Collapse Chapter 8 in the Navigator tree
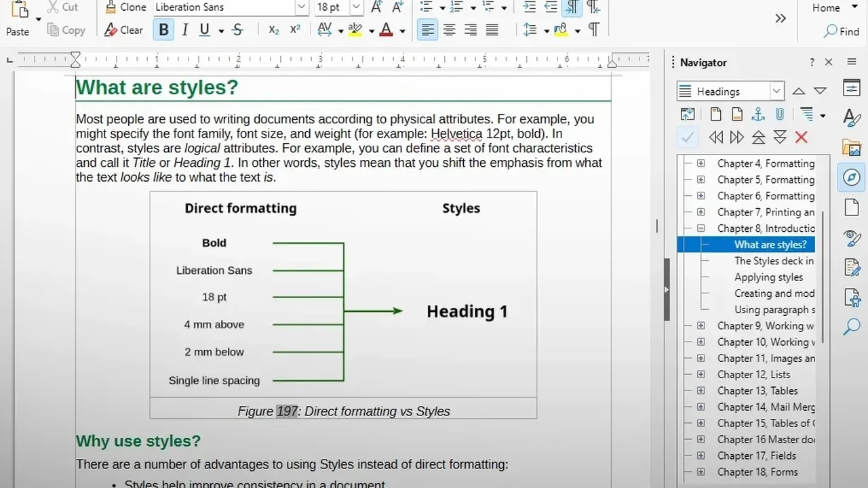Screen dimensions: 868x488 click(701, 228)
